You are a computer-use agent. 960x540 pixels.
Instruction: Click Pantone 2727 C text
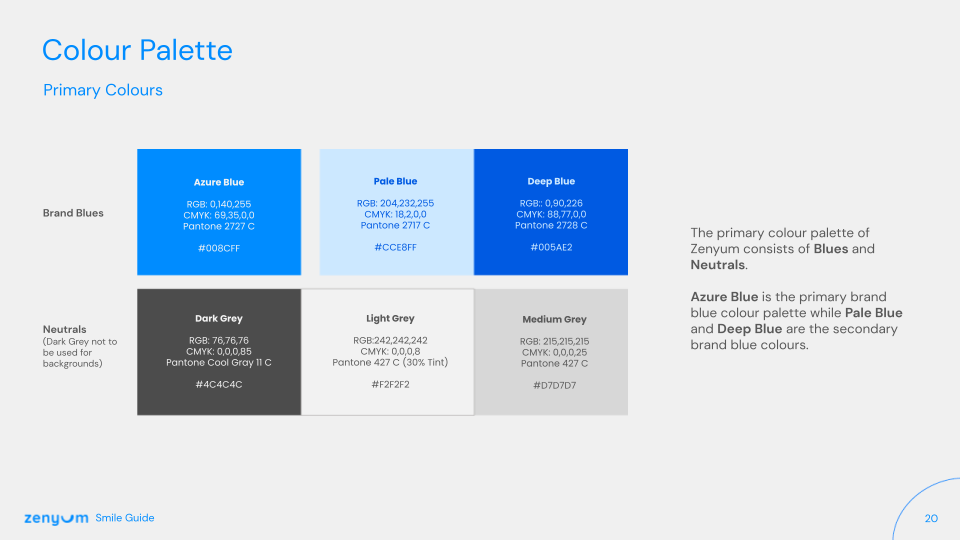(x=219, y=226)
